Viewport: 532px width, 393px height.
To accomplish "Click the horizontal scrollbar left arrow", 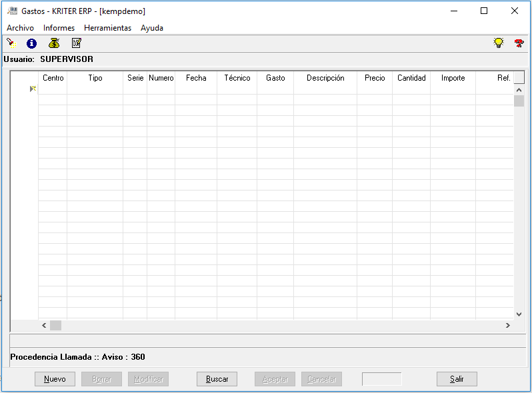I will point(44,325).
